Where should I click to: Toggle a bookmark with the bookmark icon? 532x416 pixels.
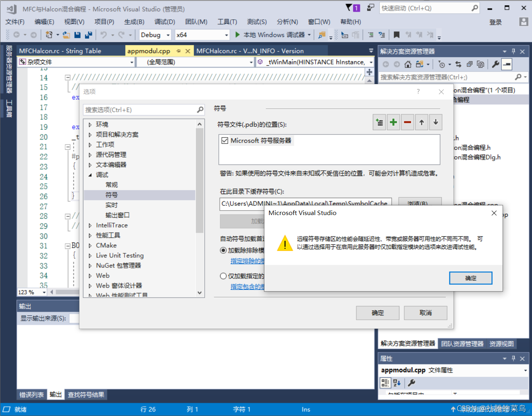point(397,35)
